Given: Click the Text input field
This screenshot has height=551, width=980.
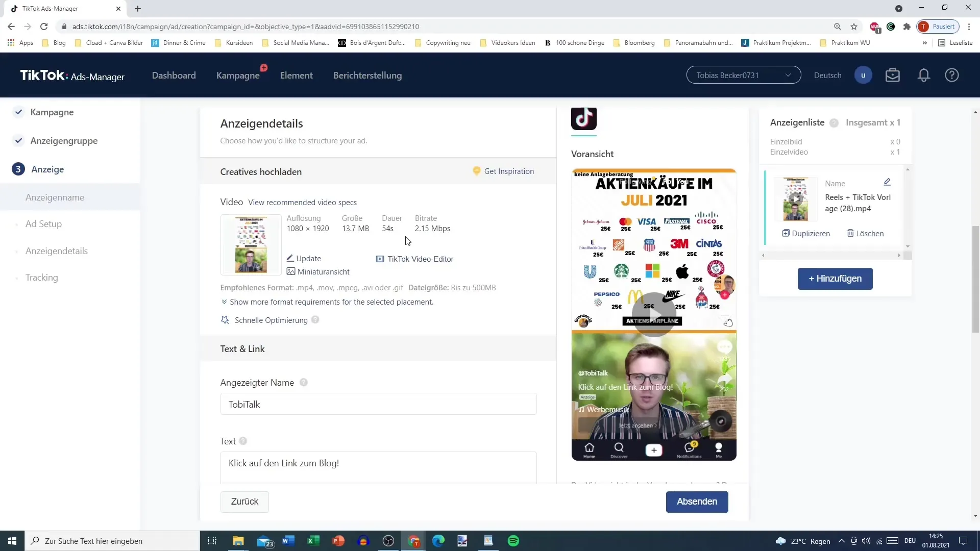Looking at the screenshot, I should tap(378, 463).
